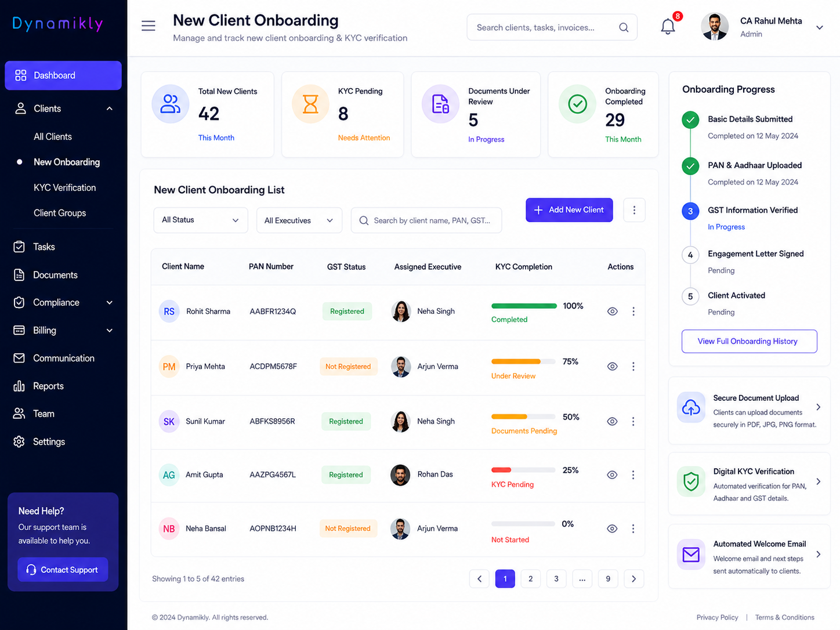Image resolution: width=840 pixels, height=630 pixels.
Task: Open the hamburger menu icon
Action: 149,26
